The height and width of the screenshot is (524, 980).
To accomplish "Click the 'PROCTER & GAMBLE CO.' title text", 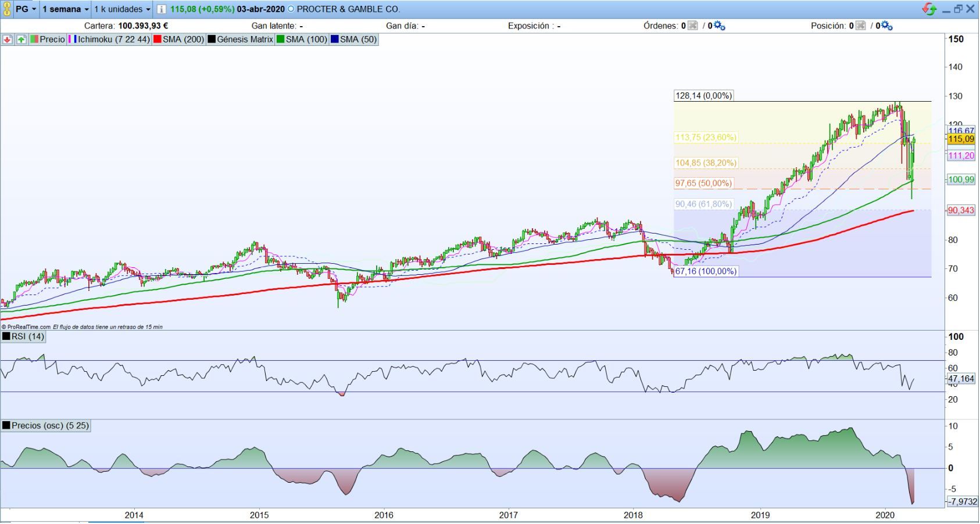I will pos(349,9).
